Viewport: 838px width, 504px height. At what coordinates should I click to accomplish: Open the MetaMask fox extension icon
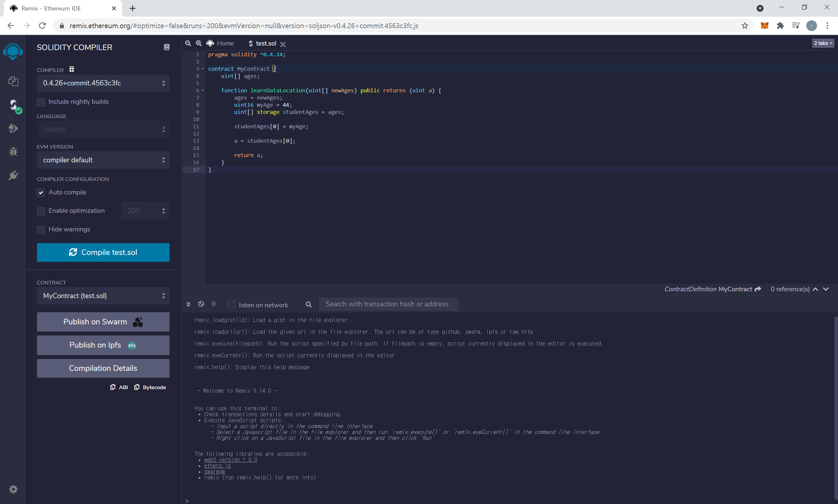pos(764,26)
